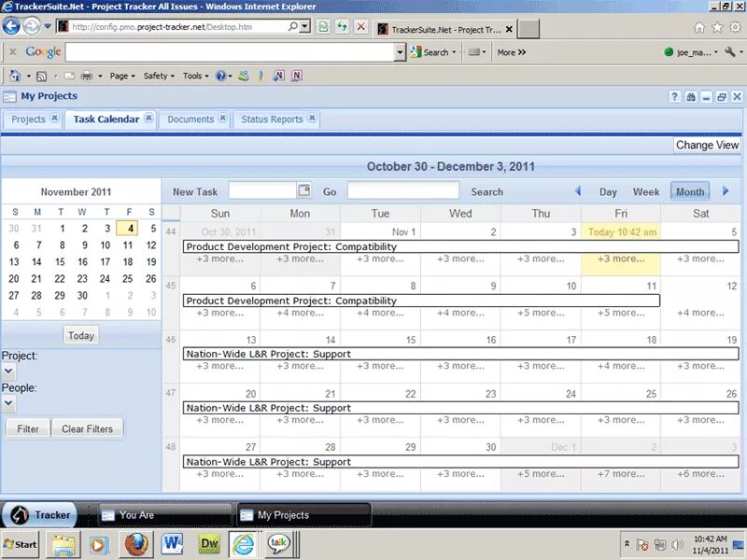Close the Status Reports tab
Image resolution: width=747 pixels, height=560 pixels.
(x=312, y=118)
